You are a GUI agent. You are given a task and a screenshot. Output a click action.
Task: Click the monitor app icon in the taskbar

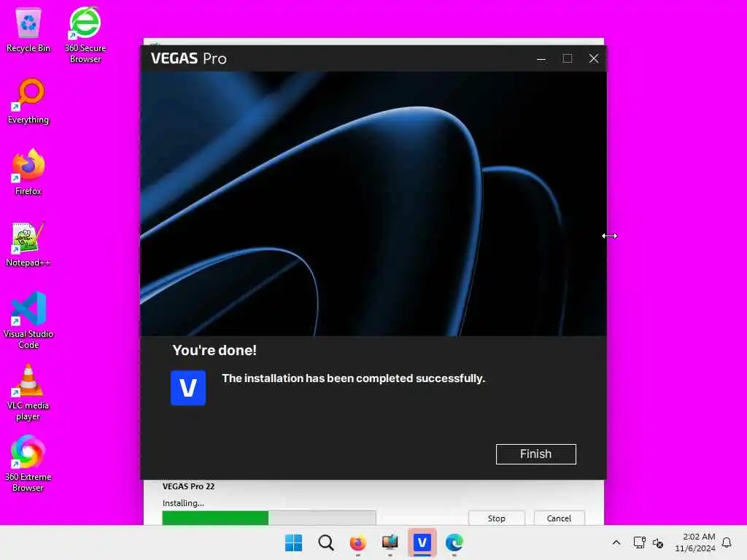point(390,542)
